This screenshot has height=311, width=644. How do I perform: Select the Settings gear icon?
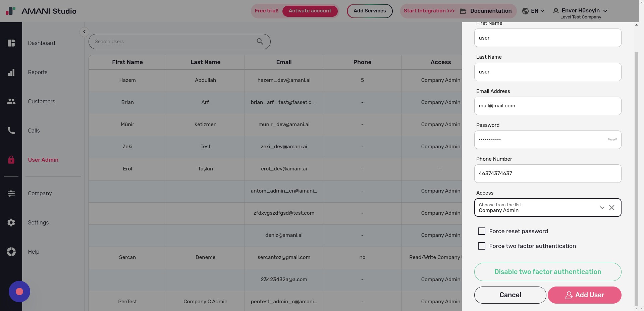point(11,222)
